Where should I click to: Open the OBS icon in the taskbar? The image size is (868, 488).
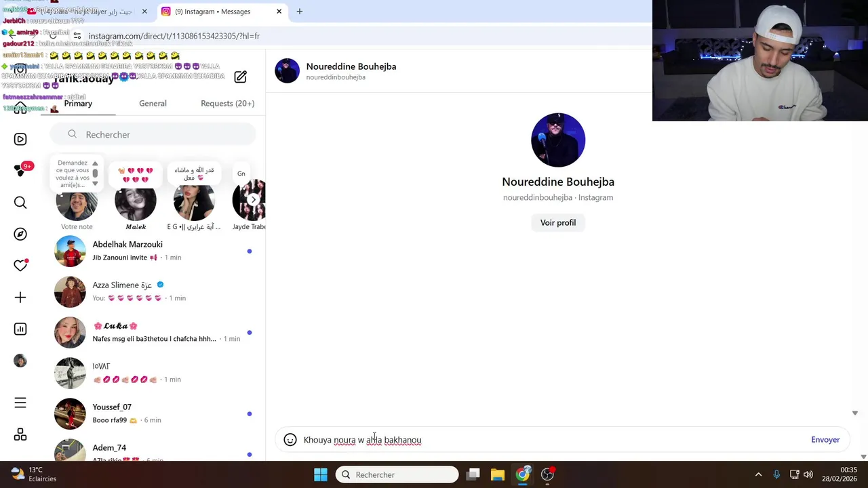point(547,474)
